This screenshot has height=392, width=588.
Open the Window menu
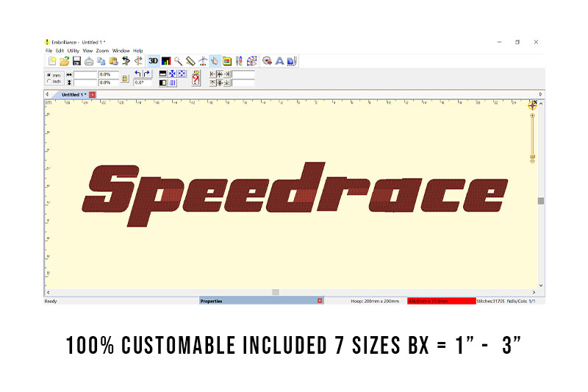click(x=121, y=51)
